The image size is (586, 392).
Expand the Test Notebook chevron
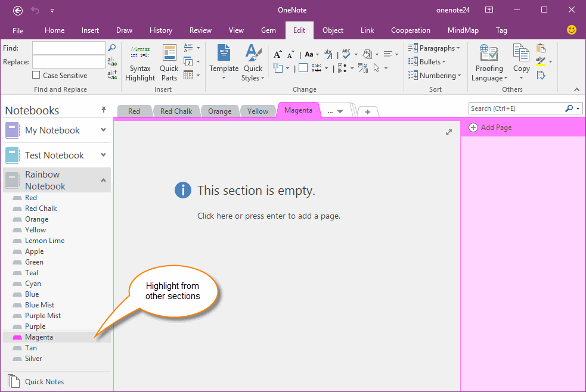point(104,154)
